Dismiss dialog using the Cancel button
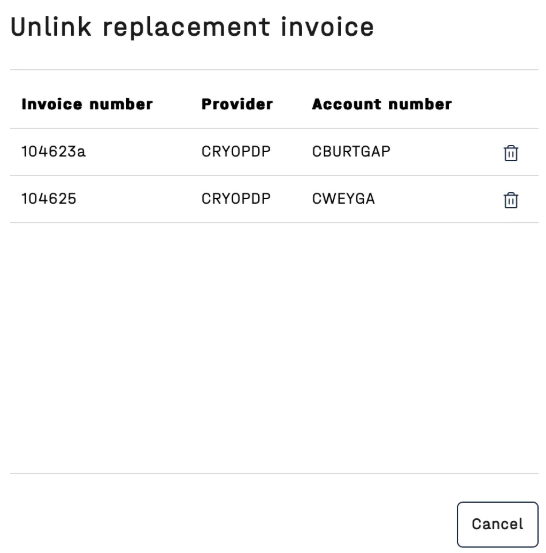This screenshot has height=553, width=546. click(x=497, y=524)
